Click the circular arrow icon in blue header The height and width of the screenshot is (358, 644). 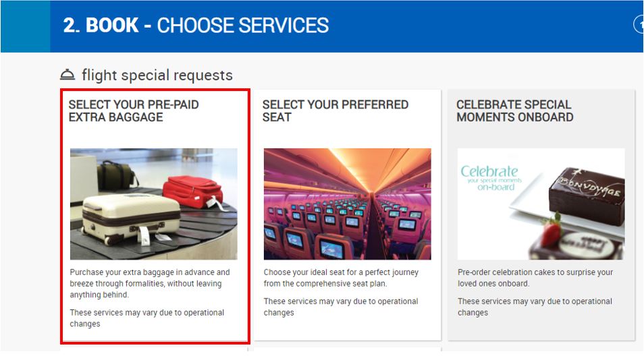coord(639,25)
